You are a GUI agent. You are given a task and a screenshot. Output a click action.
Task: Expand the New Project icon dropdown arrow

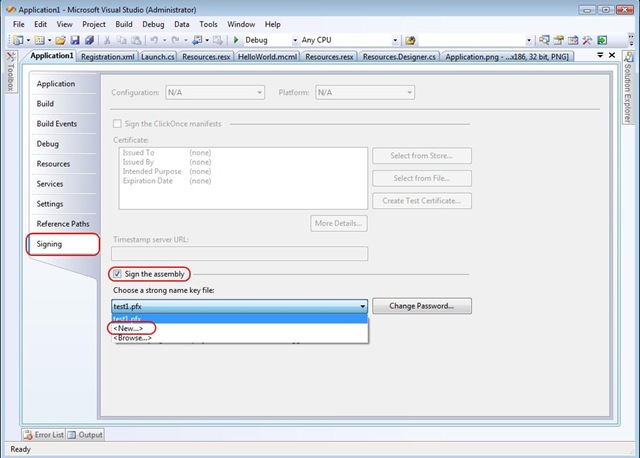coord(28,40)
